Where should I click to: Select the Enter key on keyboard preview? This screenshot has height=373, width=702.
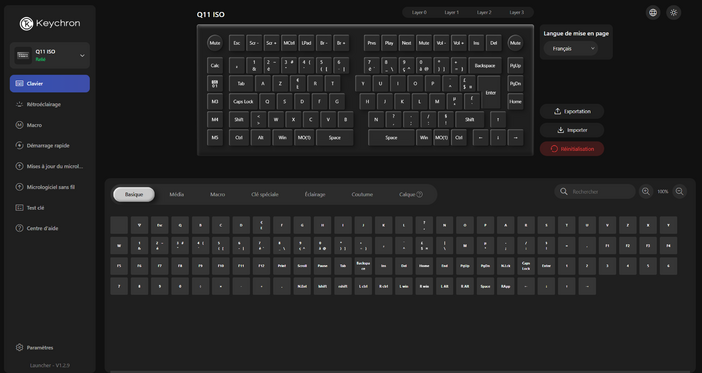point(490,92)
